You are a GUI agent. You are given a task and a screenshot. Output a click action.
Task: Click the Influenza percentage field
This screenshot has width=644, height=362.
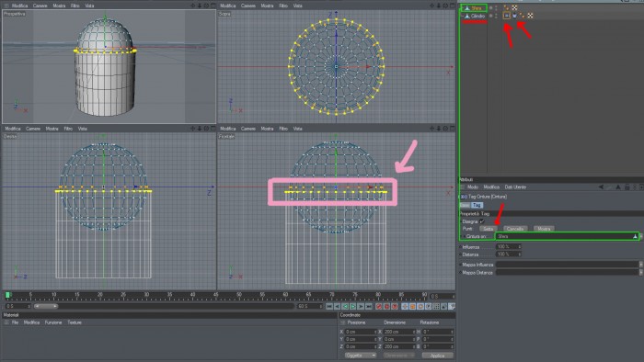[509, 247]
